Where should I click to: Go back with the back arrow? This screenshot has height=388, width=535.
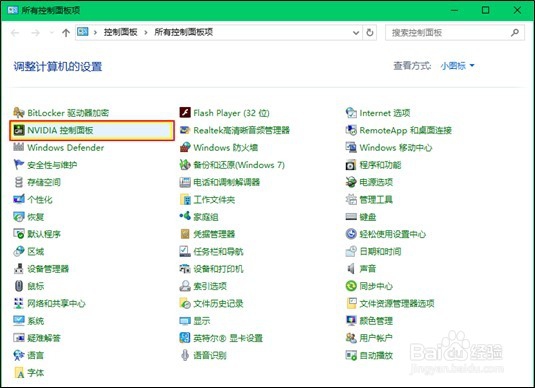(15, 33)
